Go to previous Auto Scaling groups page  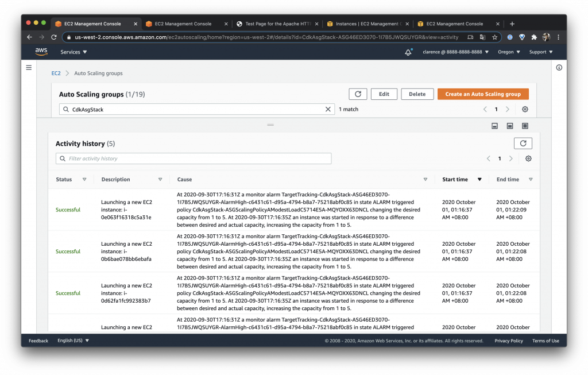[485, 109]
